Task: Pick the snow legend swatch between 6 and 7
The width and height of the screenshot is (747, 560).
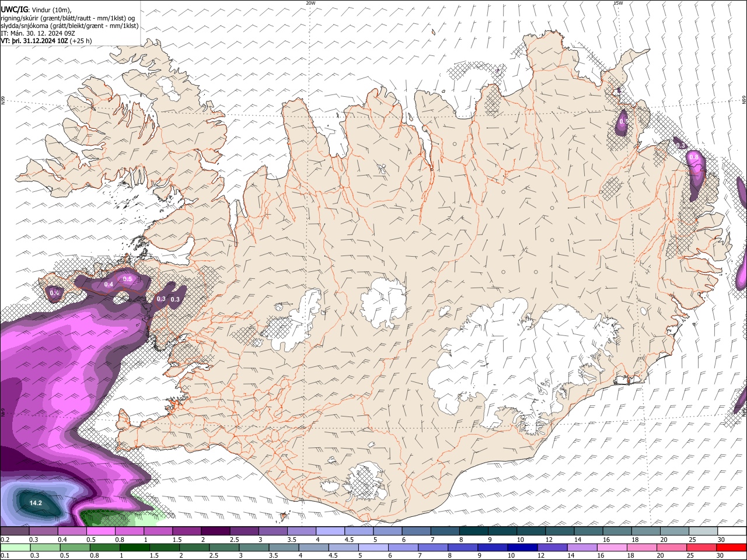Action: coord(416,531)
